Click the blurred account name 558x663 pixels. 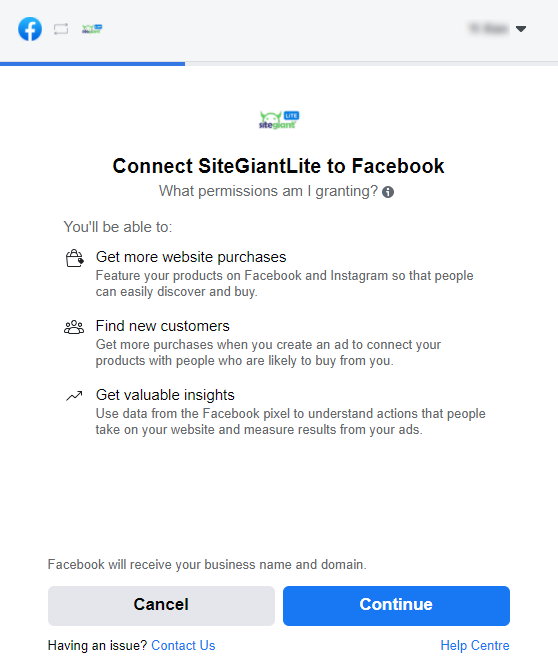point(489,29)
